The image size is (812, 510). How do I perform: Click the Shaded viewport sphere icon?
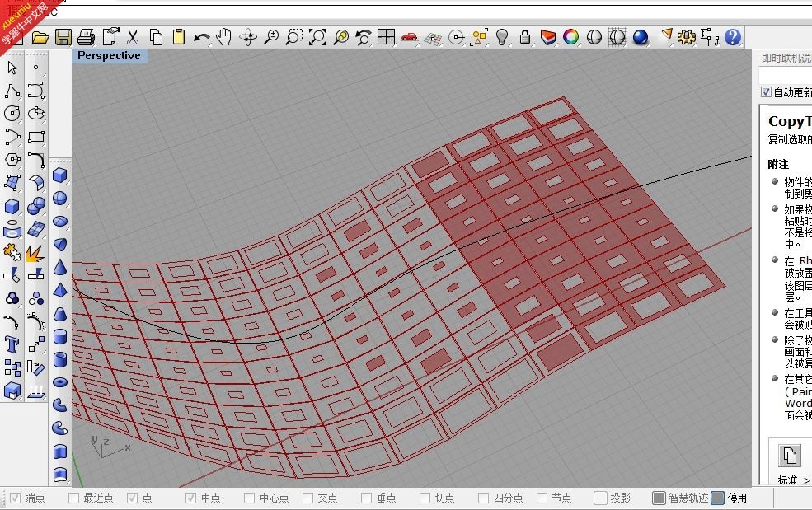(x=594, y=37)
